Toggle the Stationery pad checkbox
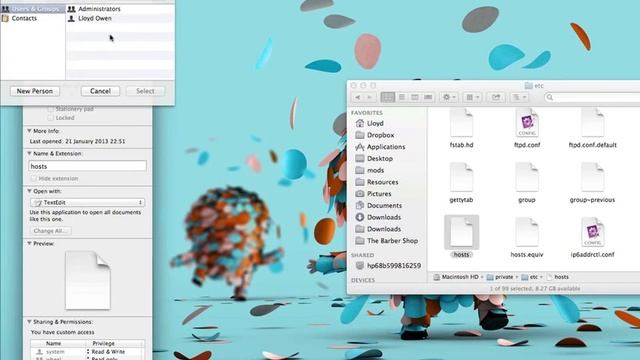The height and width of the screenshot is (360, 640). (51, 109)
